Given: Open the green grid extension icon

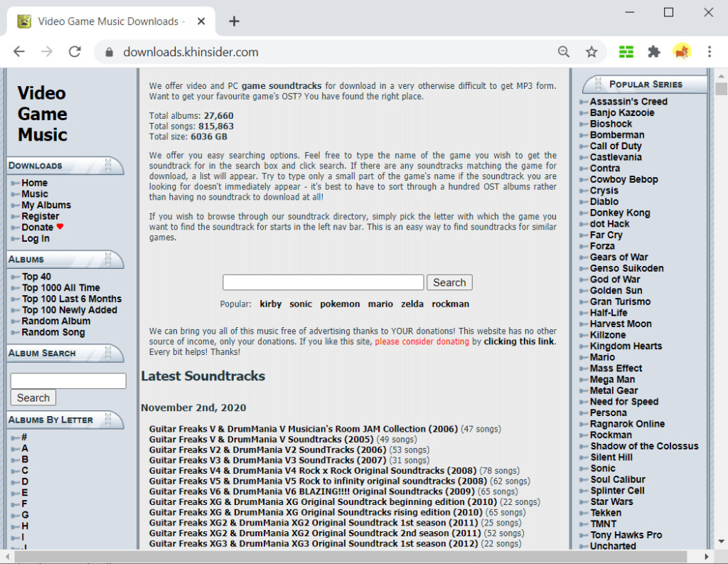Looking at the screenshot, I should (626, 52).
